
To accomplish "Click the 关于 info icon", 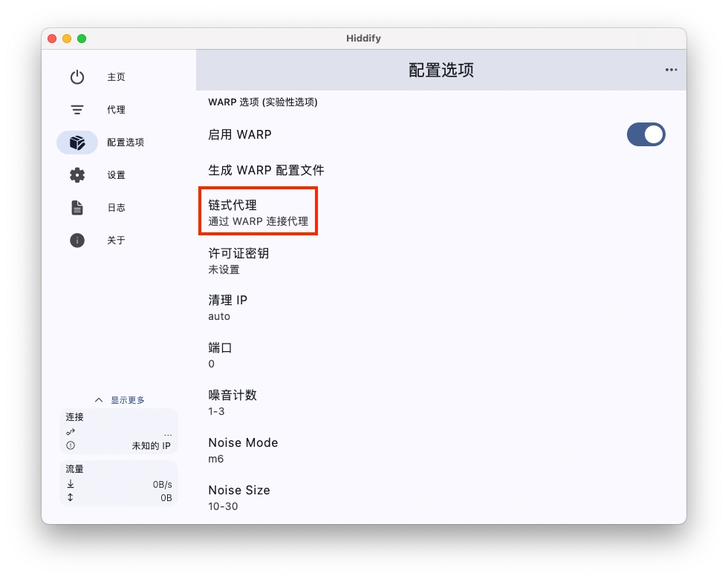I will tap(77, 241).
